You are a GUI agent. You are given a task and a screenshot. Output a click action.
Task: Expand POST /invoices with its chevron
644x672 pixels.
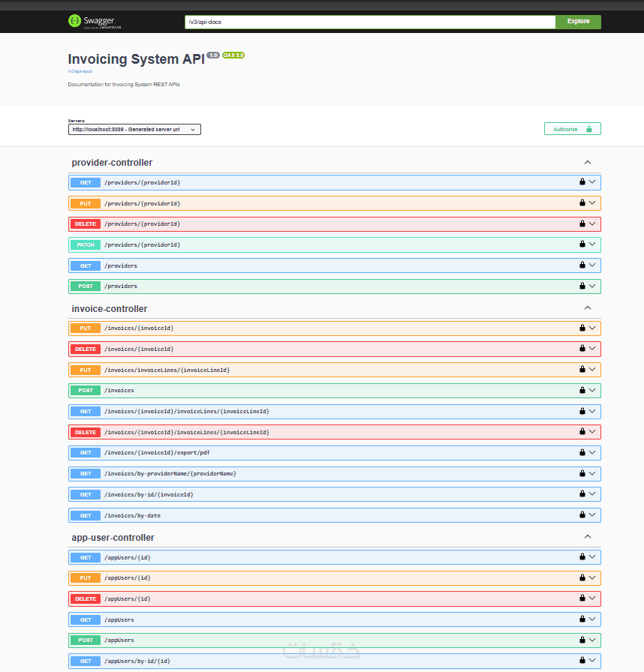click(x=592, y=390)
